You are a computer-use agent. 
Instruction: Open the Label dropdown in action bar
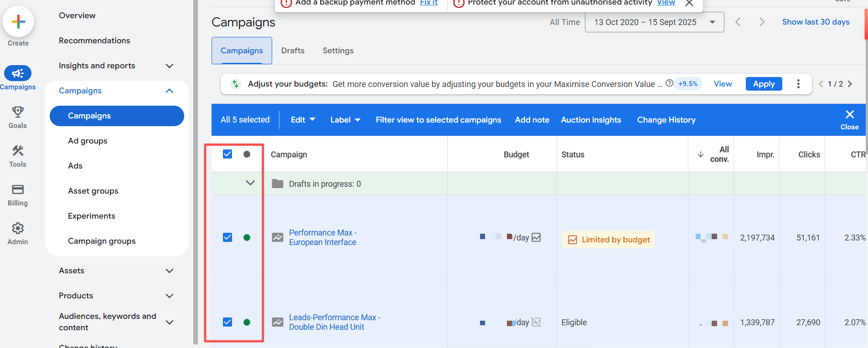345,120
